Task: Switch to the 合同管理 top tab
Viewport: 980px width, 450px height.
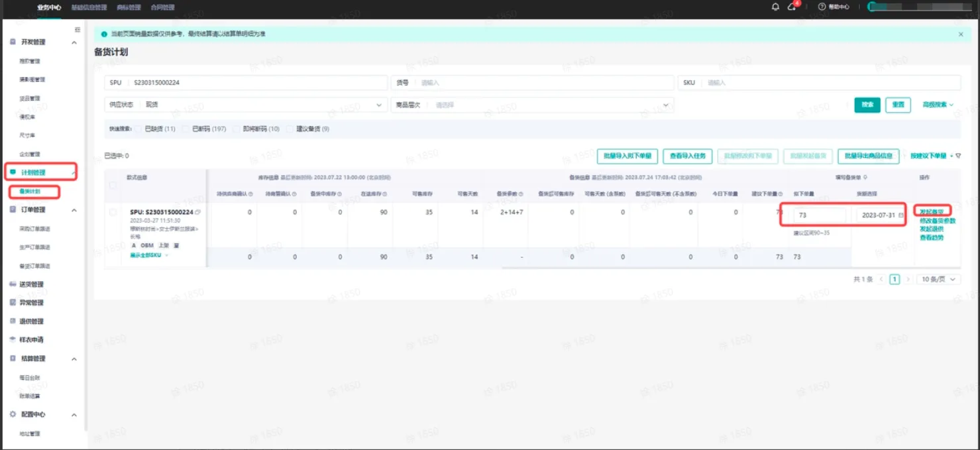Action: (163, 7)
